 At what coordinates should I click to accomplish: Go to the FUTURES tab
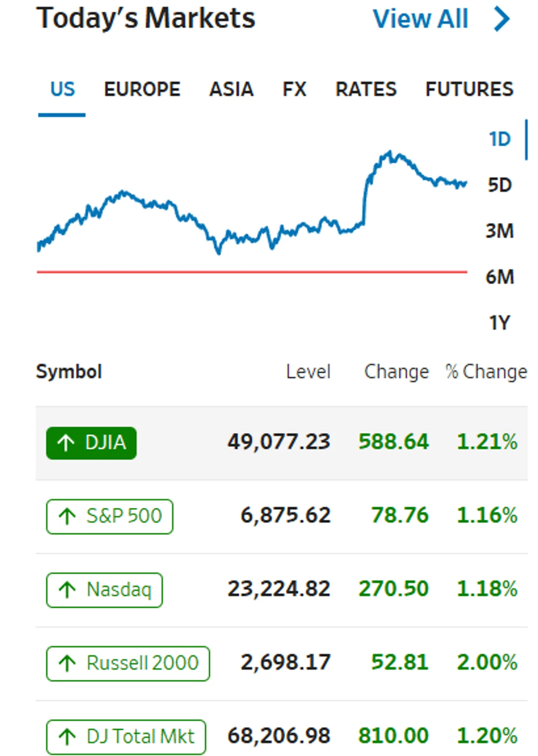(469, 89)
